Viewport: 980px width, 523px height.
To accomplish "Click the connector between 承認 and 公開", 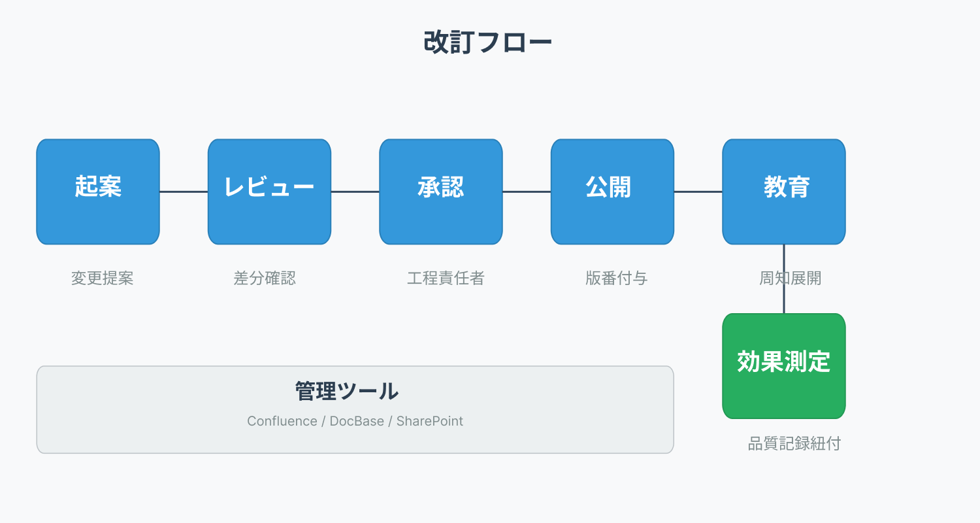I will (x=527, y=192).
